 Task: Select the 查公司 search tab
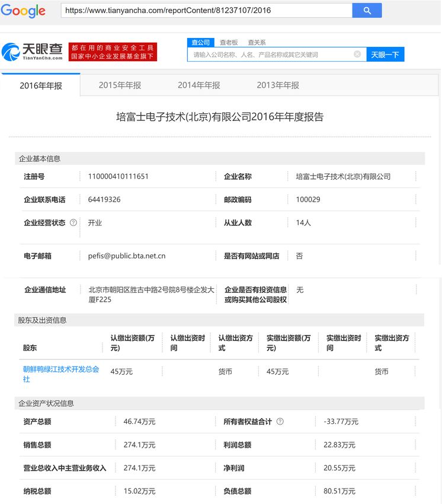(200, 43)
